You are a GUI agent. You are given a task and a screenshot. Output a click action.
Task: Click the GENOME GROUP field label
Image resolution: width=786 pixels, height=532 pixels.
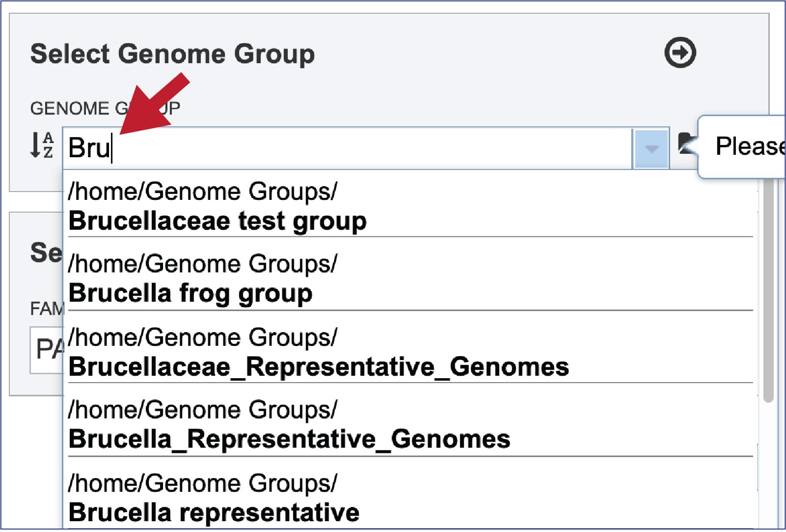[105, 108]
